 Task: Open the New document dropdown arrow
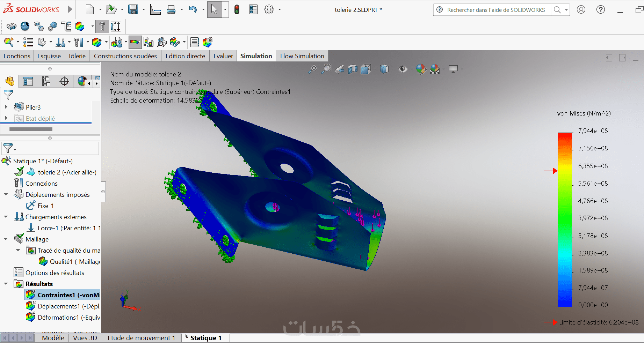[100, 10]
